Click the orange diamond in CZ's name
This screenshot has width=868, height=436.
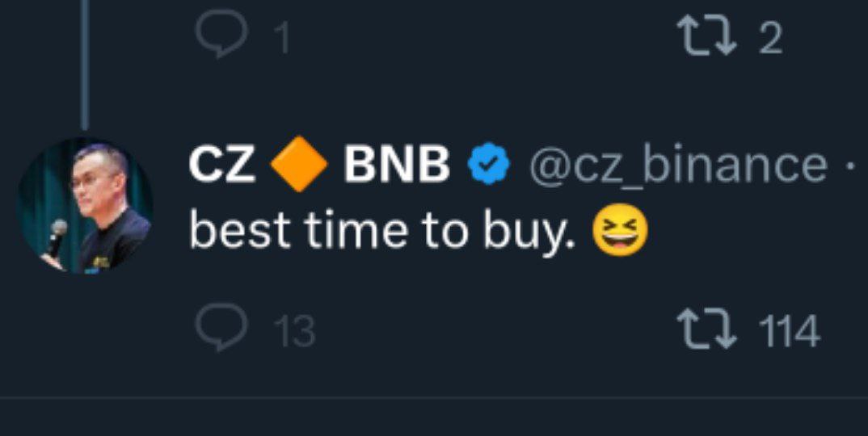click(299, 166)
